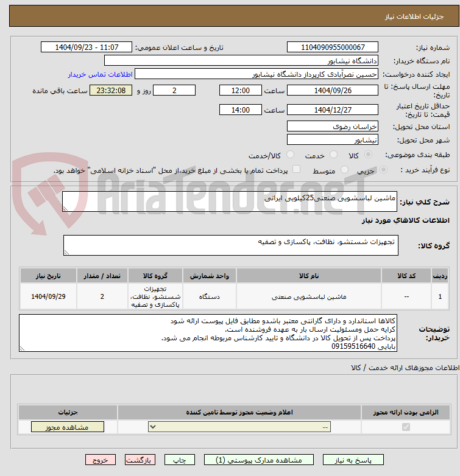Image resolution: width=460 pixels, height=476 pixels.
Task: Click the remaining days field showing 2
Action: point(174,91)
